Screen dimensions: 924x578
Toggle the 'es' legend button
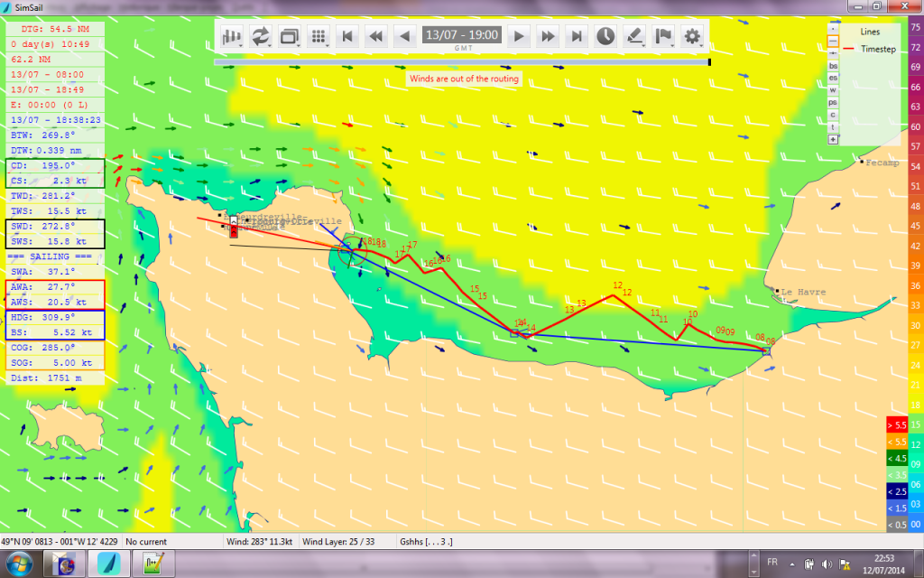point(833,78)
